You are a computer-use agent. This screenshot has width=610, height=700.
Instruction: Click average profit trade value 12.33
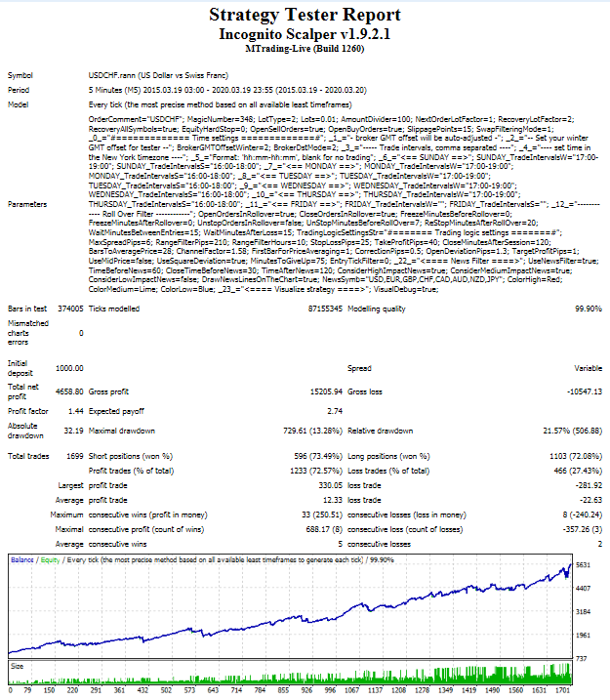coord(333,501)
